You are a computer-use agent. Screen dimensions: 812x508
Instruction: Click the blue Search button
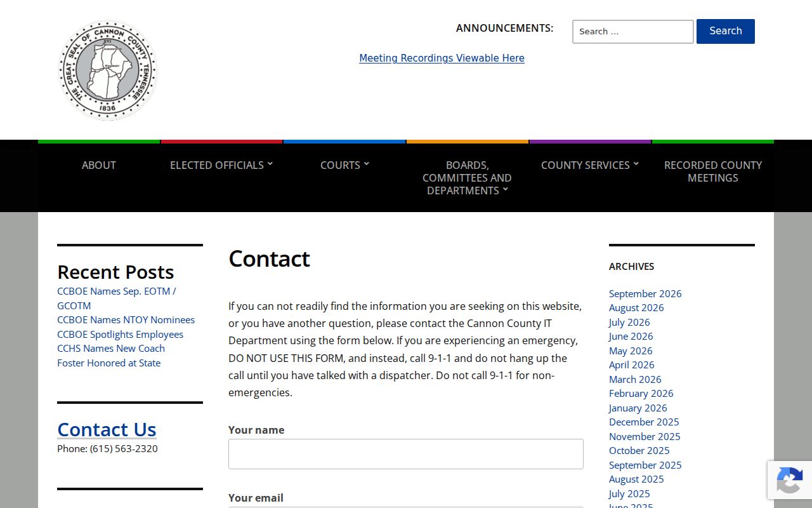click(x=726, y=31)
